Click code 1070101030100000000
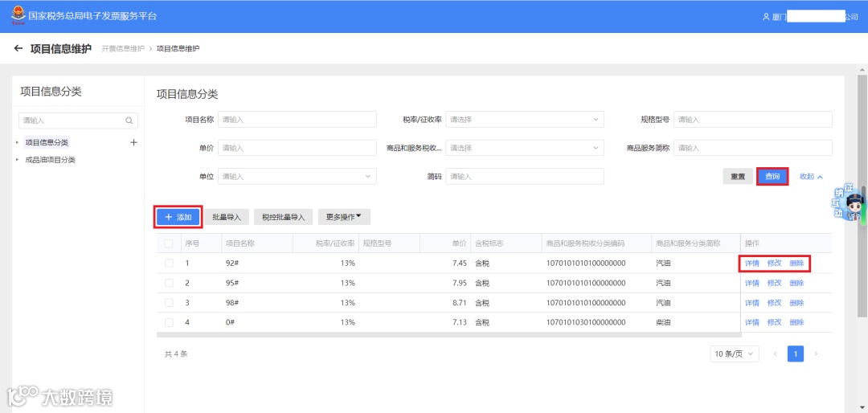 click(x=586, y=322)
